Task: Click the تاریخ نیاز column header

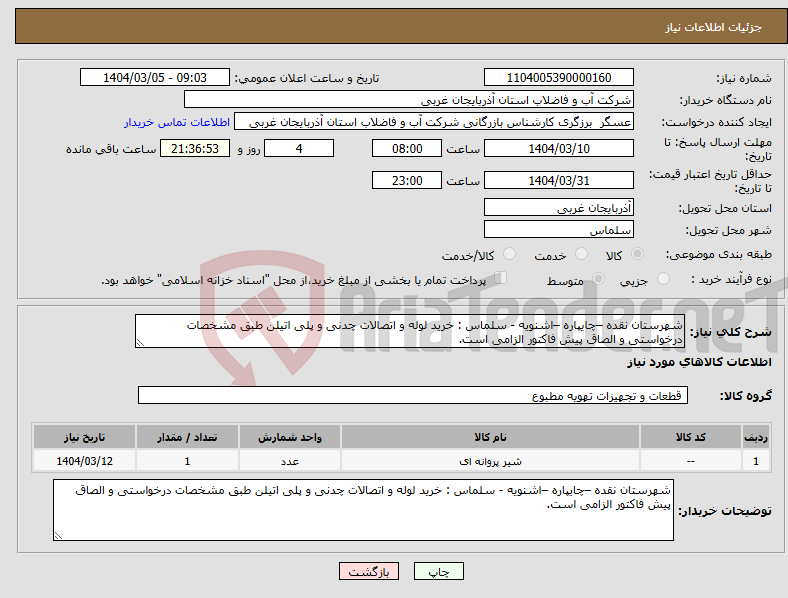Action: 84,437
